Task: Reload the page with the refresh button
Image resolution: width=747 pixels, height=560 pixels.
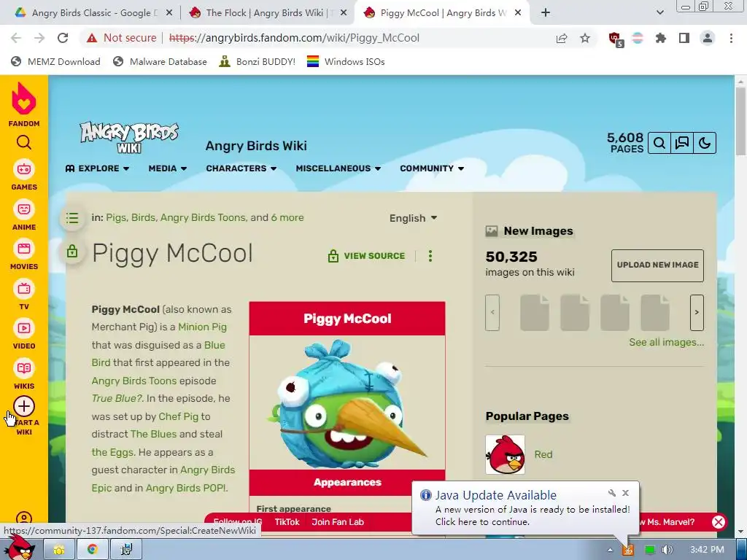Action: 63,38
